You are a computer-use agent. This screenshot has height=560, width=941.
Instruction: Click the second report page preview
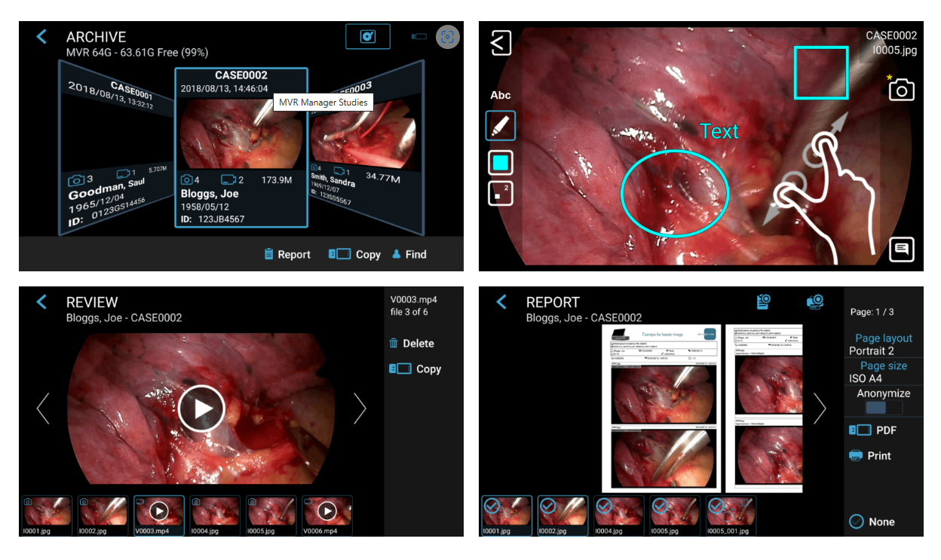[x=765, y=409]
